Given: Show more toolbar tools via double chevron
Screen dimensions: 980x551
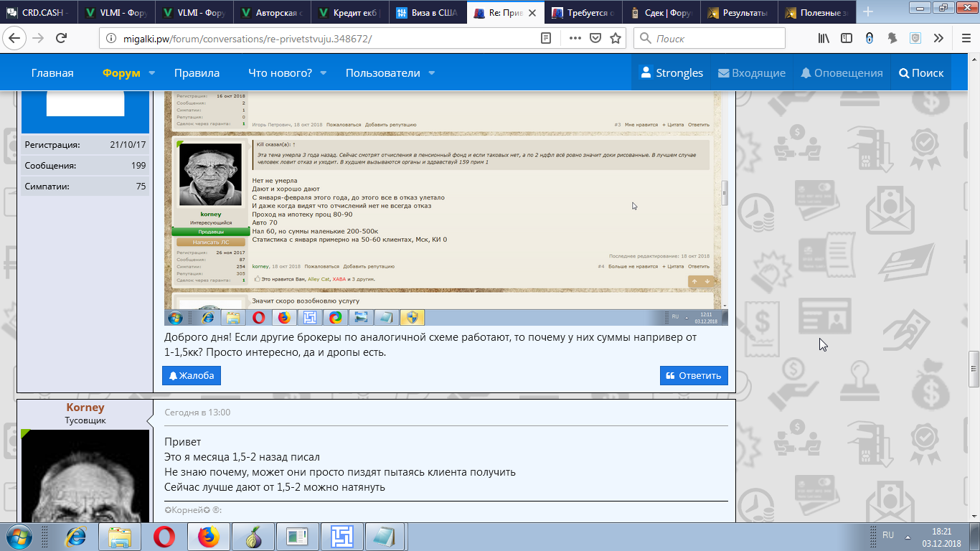Looking at the screenshot, I should (x=938, y=39).
